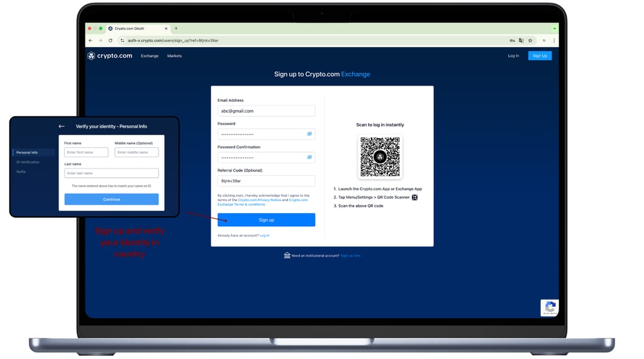Click Continue in the identity panel
The height and width of the screenshot is (359, 644).
[x=111, y=199]
